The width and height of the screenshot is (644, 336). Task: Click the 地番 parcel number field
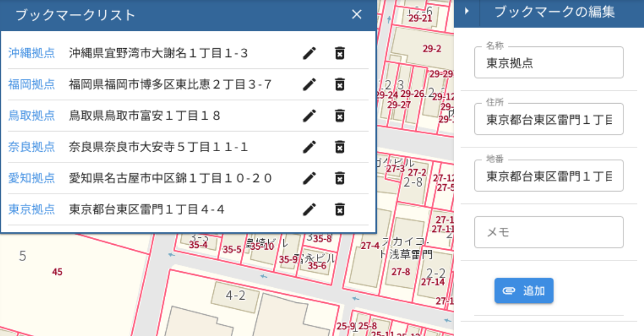click(x=548, y=175)
